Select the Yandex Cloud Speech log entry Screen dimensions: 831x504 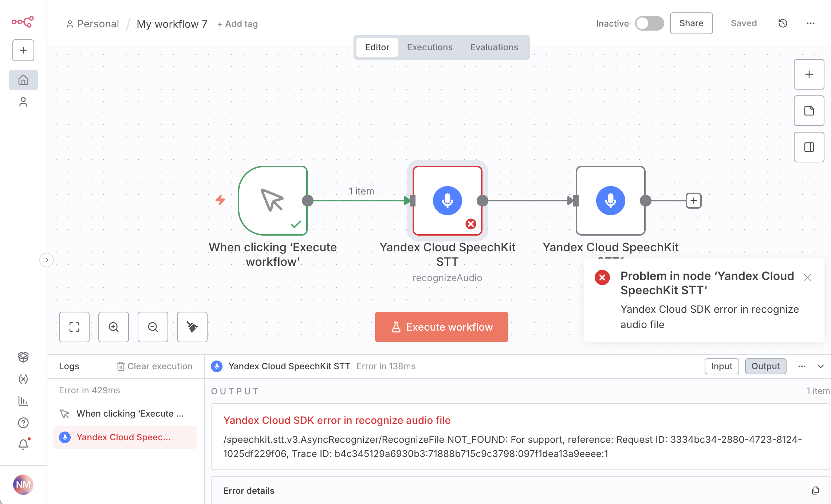click(x=125, y=437)
